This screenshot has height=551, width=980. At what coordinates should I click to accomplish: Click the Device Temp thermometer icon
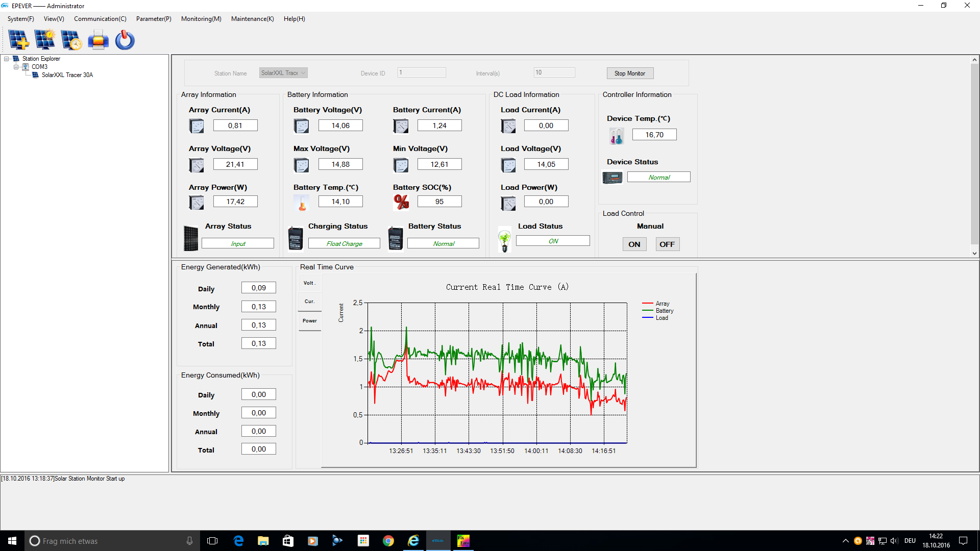[x=617, y=136]
